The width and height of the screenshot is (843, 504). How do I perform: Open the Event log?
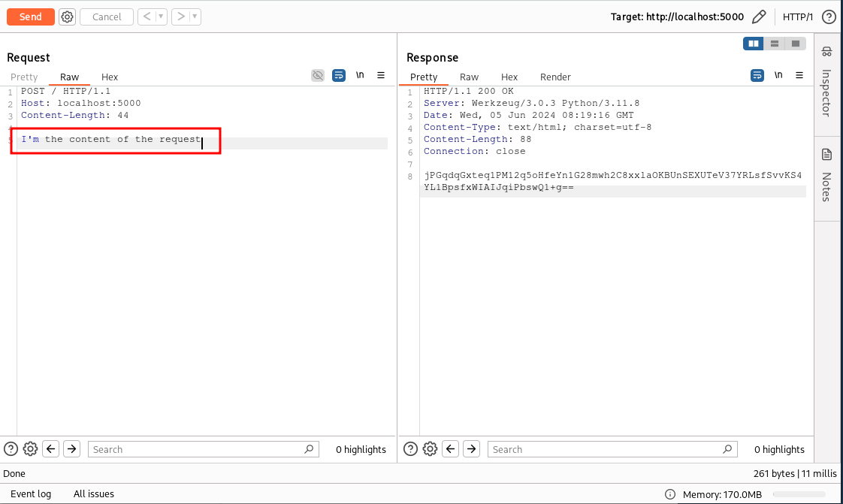31,493
